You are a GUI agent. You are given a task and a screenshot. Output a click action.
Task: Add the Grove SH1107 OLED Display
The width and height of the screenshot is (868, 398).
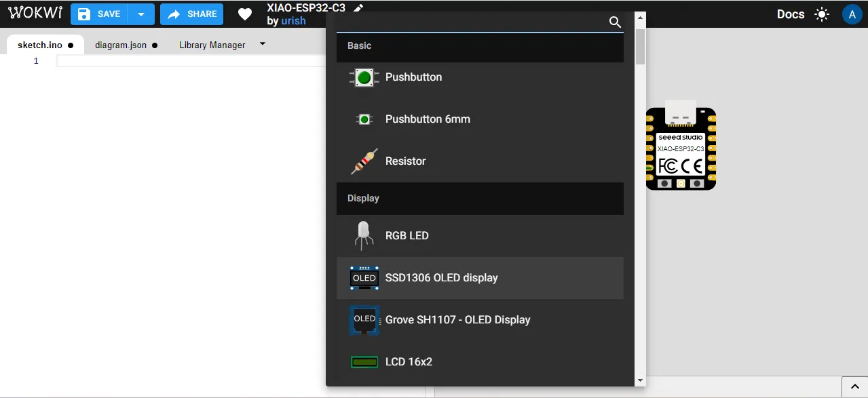pos(480,320)
